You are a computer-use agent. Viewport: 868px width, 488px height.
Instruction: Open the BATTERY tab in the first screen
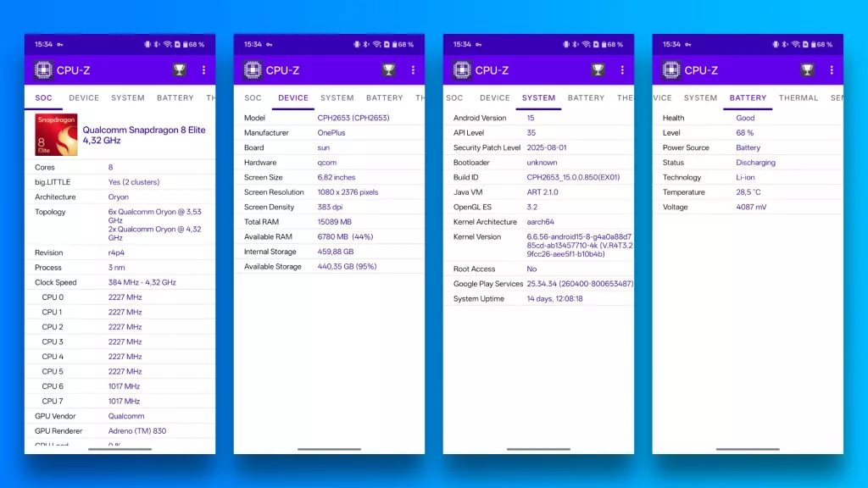pyautogui.click(x=175, y=98)
